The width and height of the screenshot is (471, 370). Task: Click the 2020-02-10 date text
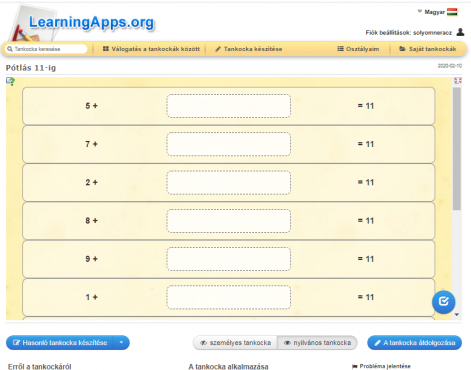[450, 66]
